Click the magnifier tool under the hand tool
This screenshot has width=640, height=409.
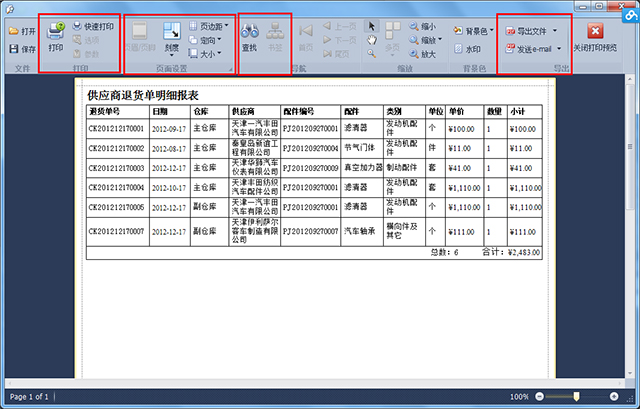tap(372, 55)
